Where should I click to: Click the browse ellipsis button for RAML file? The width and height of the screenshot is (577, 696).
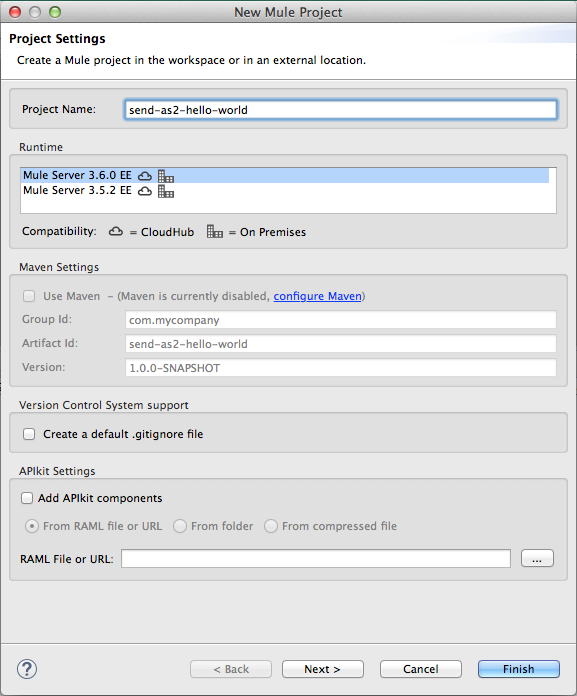(x=537, y=558)
